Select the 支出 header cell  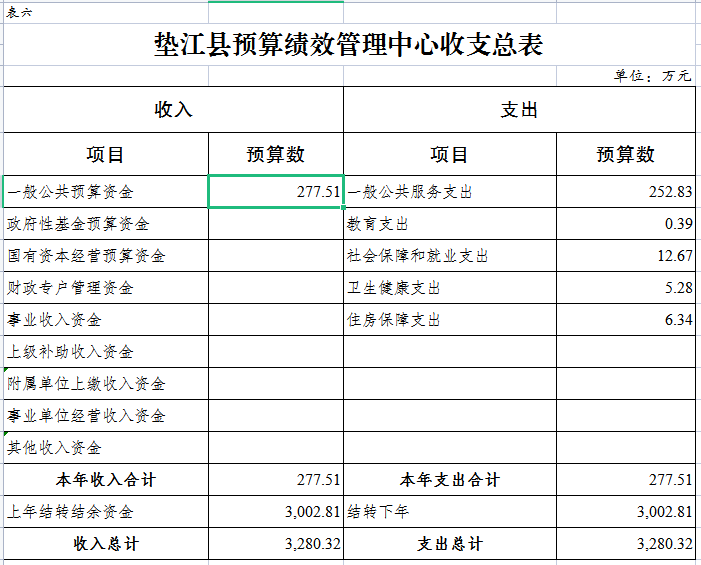click(519, 110)
